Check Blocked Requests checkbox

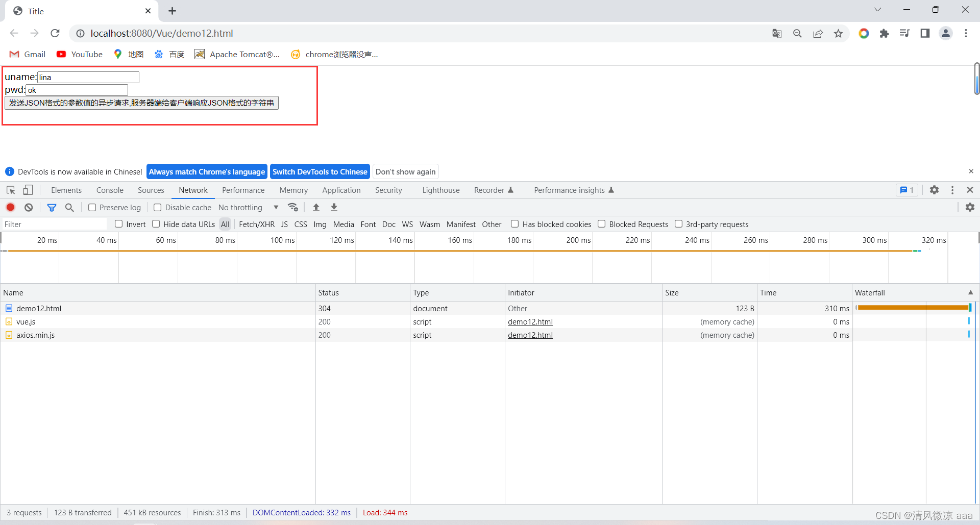[x=602, y=224]
